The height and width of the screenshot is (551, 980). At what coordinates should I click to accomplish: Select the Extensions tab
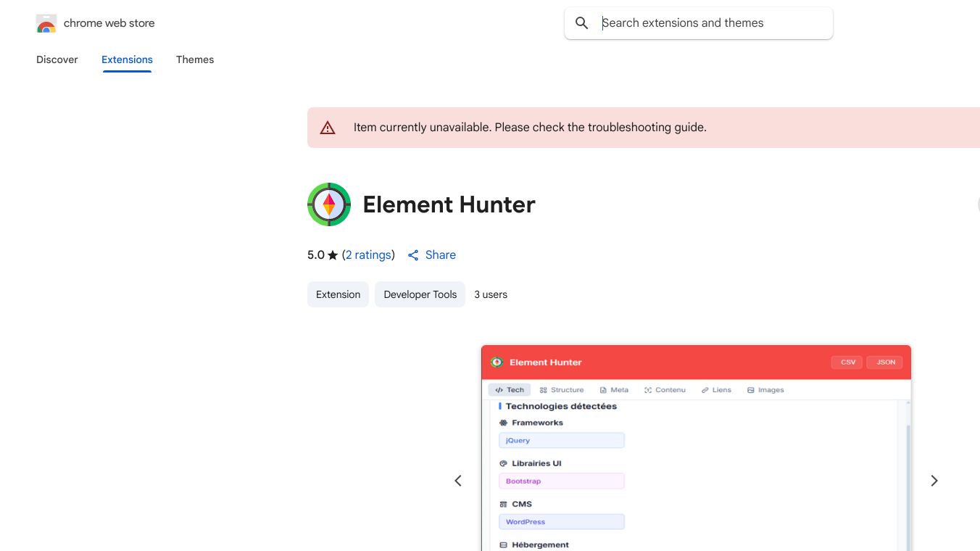(127, 59)
